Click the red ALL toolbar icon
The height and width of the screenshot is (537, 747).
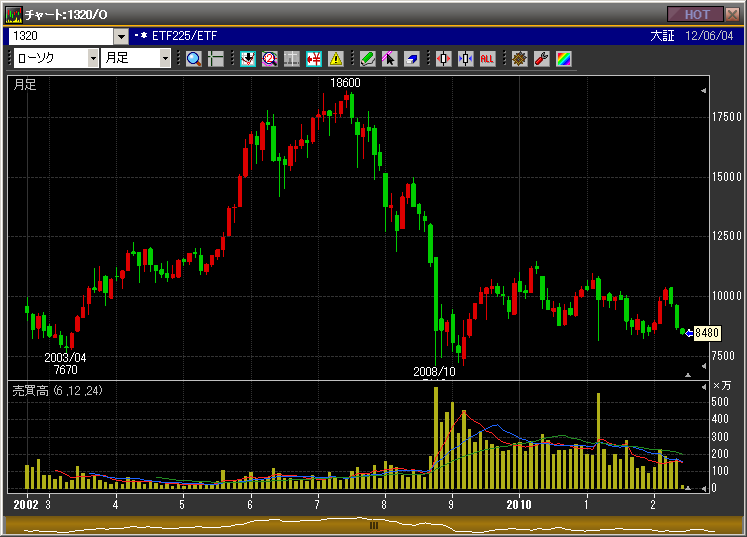[487, 58]
